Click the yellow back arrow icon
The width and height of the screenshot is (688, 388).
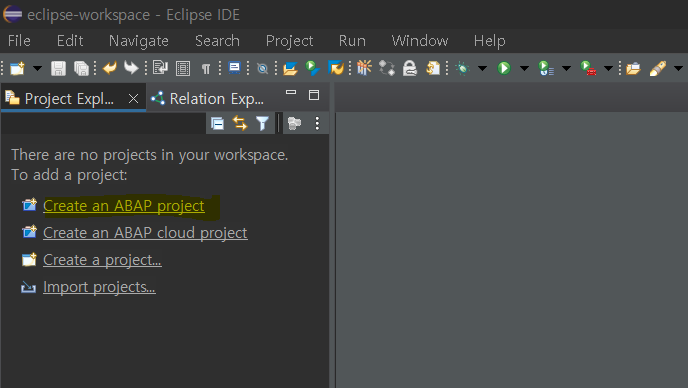coord(110,68)
